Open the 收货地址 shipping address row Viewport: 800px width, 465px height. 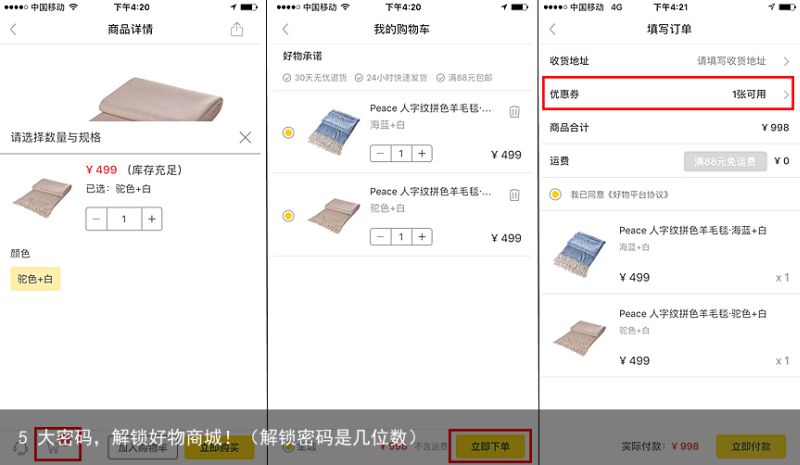(x=669, y=61)
